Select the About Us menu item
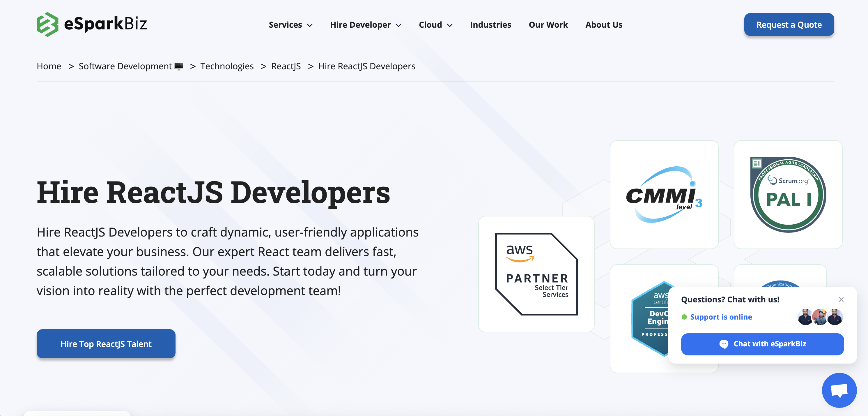Screen dimensions: 868x416 [604, 24]
